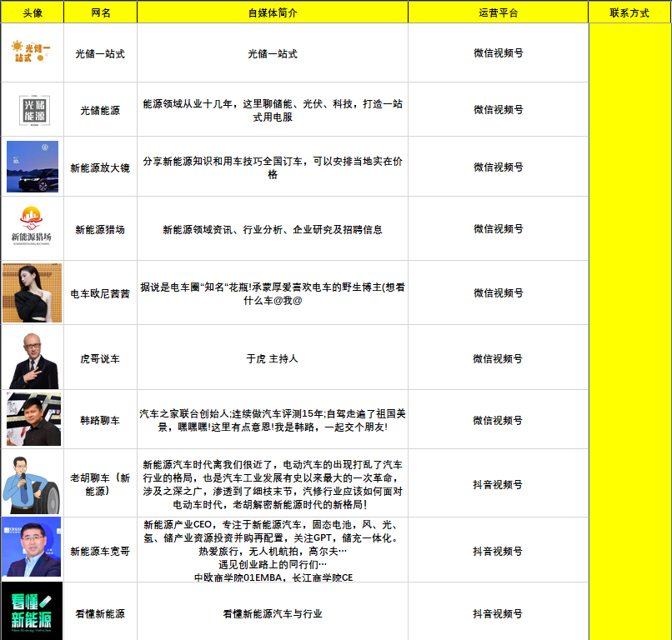Select the 虎哥说车 name cell

100,359
